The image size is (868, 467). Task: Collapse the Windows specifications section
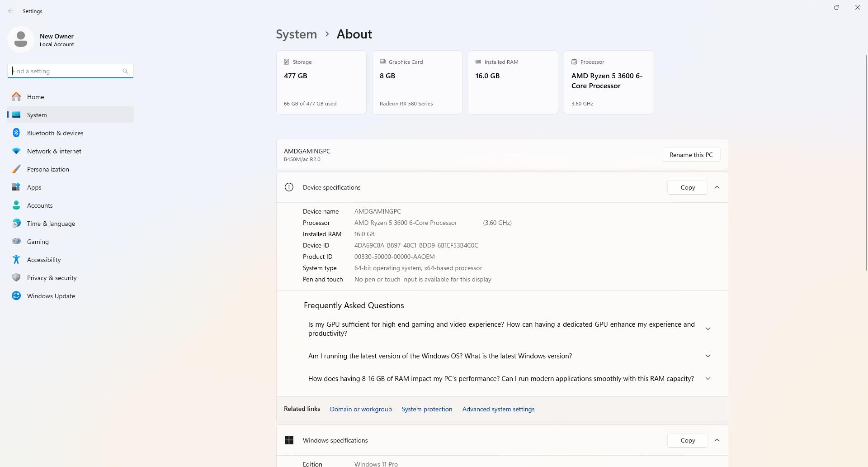point(717,440)
